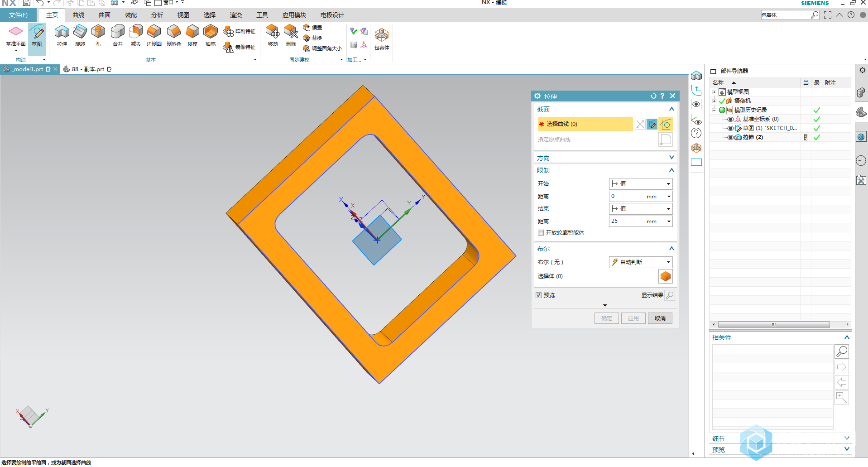The width and height of the screenshot is (868, 467).
Task: Collapse the 限制 section
Action: pyautogui.click(x=671, y=170)
